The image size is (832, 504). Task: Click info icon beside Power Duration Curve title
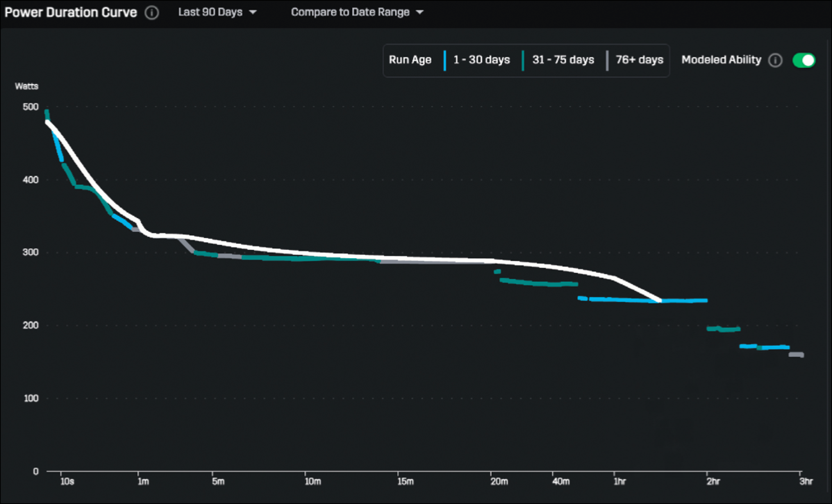(152, 13)
